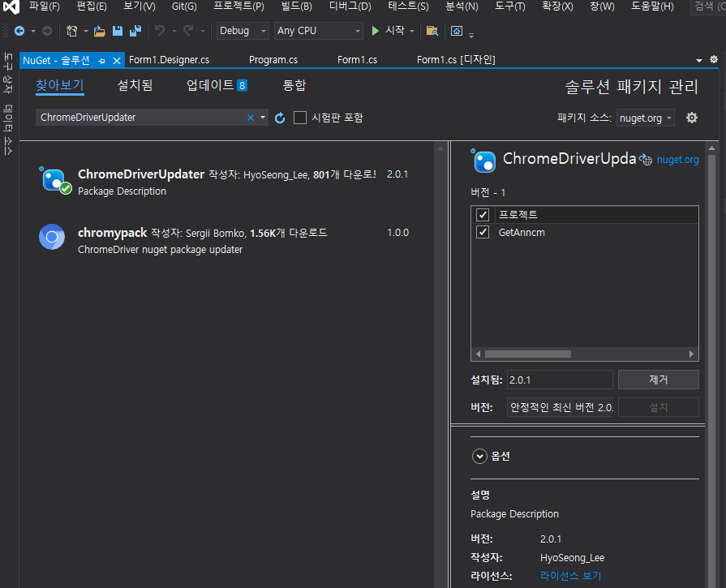The height and width of the screenshot is (588, 726).
Task: Close the NuGet solution tab
Action: (117, 61)
